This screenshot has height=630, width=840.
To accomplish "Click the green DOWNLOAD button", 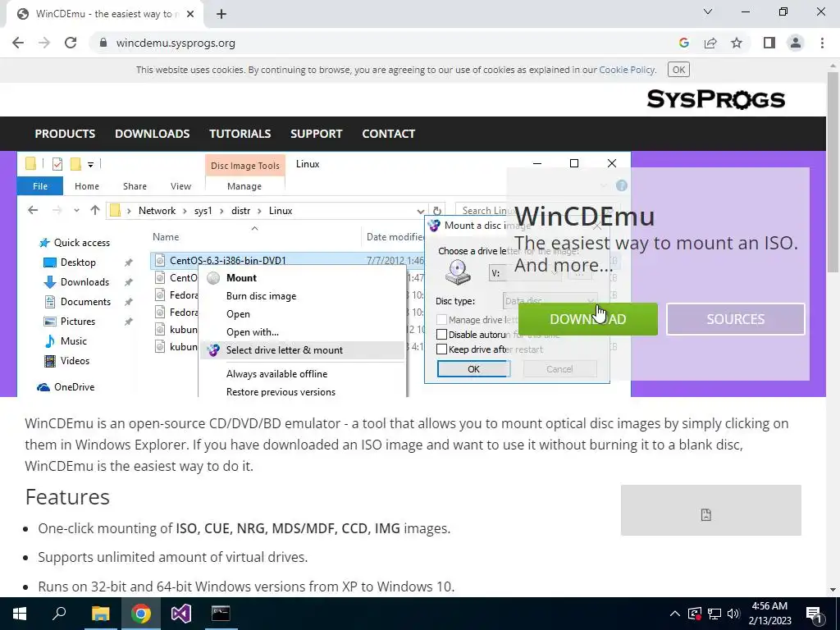I will pos(587,319).
